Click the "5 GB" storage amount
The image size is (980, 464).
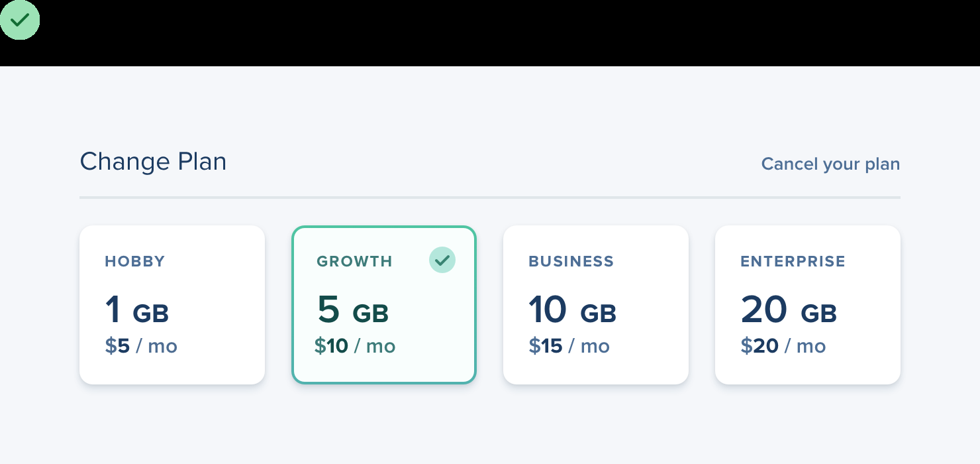[353, 310]
